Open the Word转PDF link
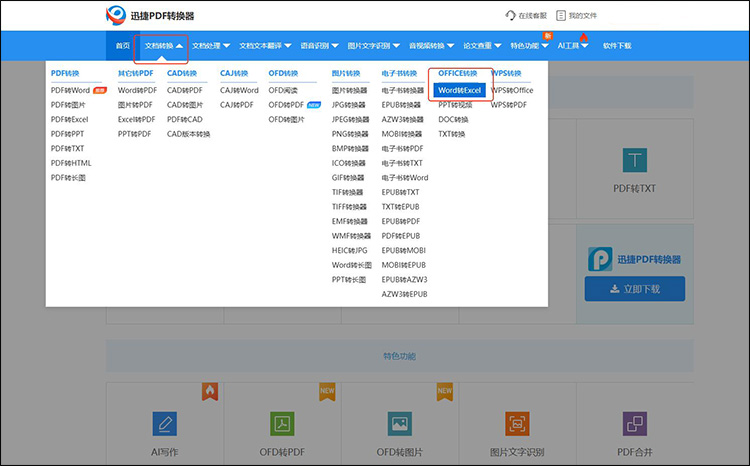Image resolution: width=750 pixels, height=466 pixels. 137,90
